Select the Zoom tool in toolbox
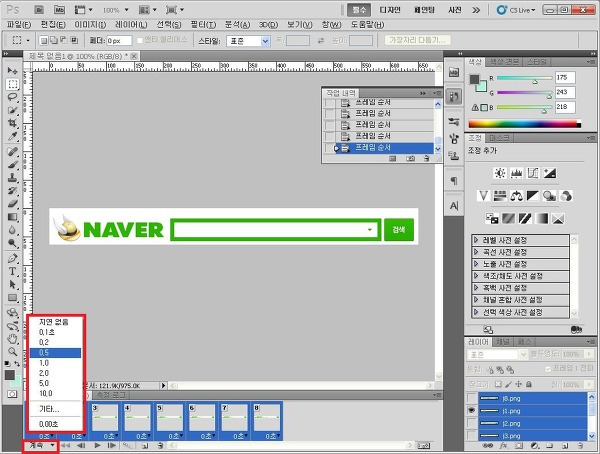 pos(12,351)
